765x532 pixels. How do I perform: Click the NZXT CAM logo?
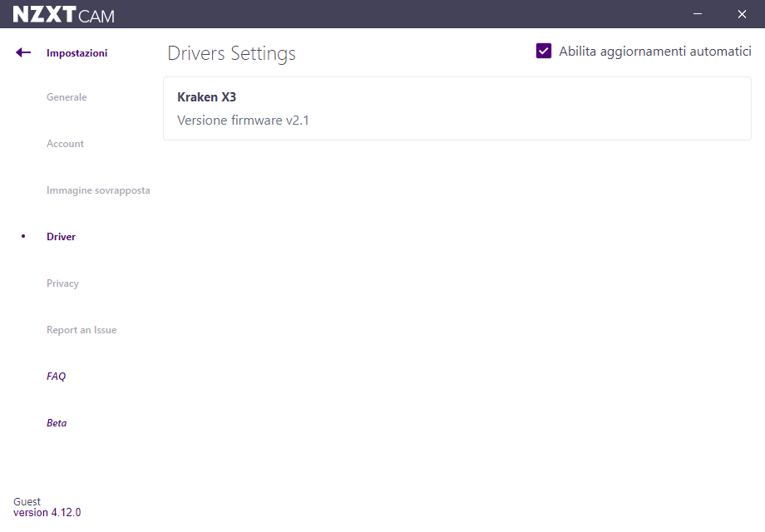(x=64, y=15)
